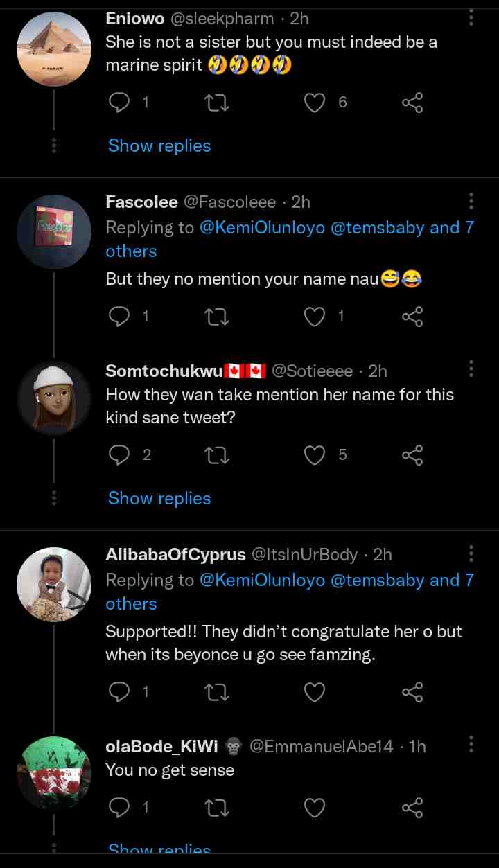Image resolution: width=499 pixels, height=868 pixels.
Task: Retweet Eniowo's marine spirit tweet
Action: [218, 103]
